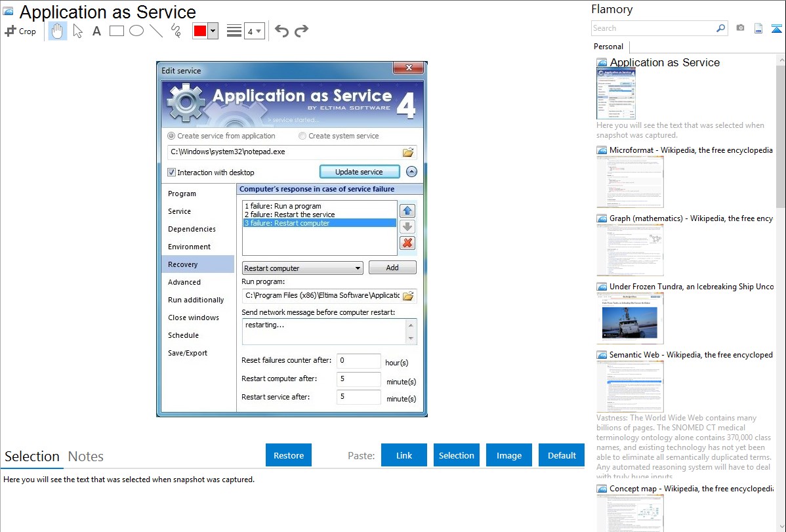
Task: Move failure action down with gray arrow
Action: click(407, 226)
